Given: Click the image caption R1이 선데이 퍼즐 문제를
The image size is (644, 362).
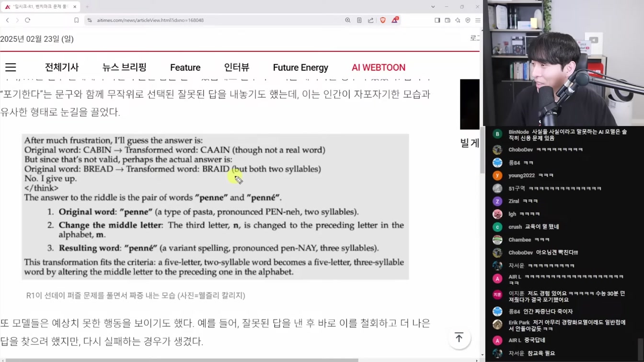Looking at the screenshot, I should 136,295.
